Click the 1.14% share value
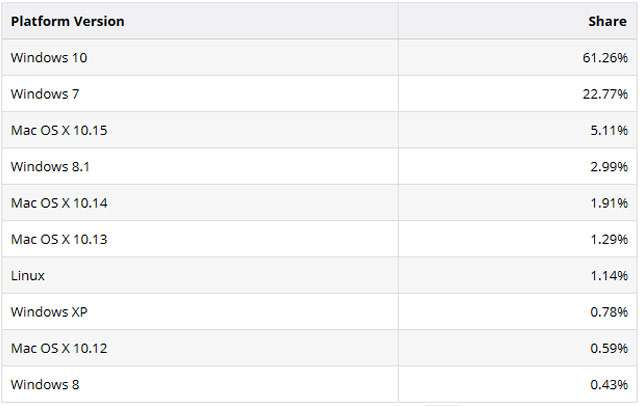 [607, 275]
